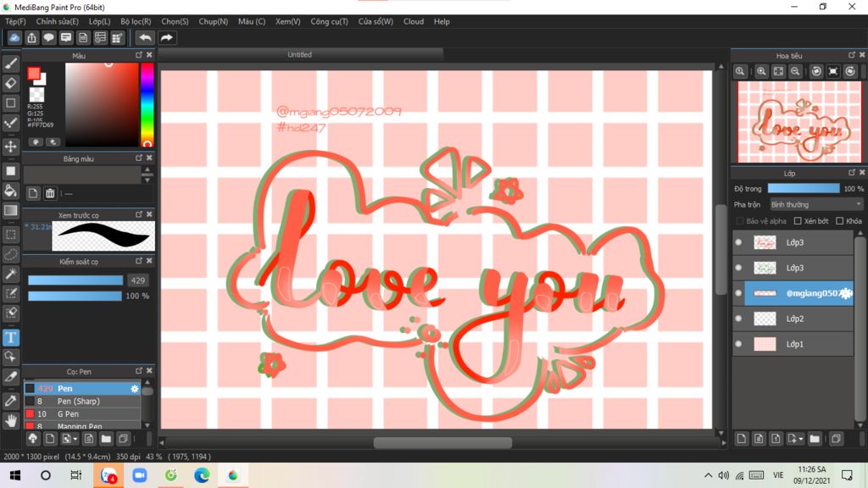Click the speech bubble icon in the toolbar
The width and height of the screenshot is (868, 488).
coord(48,37)
